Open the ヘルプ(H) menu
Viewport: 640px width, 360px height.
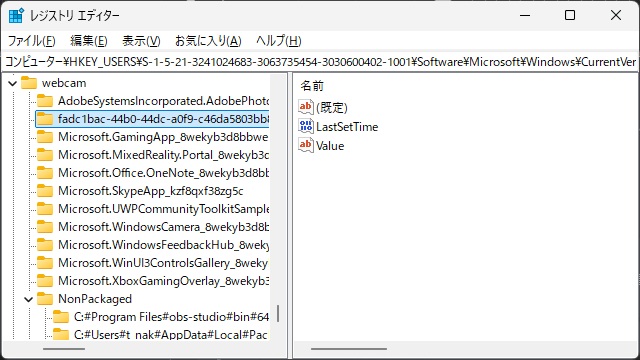coord(279,41)
